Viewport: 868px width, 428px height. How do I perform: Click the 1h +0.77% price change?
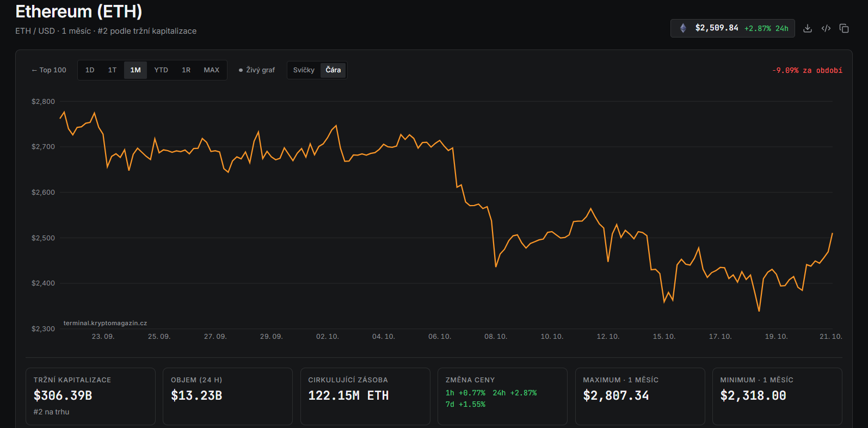pos(465,393)
